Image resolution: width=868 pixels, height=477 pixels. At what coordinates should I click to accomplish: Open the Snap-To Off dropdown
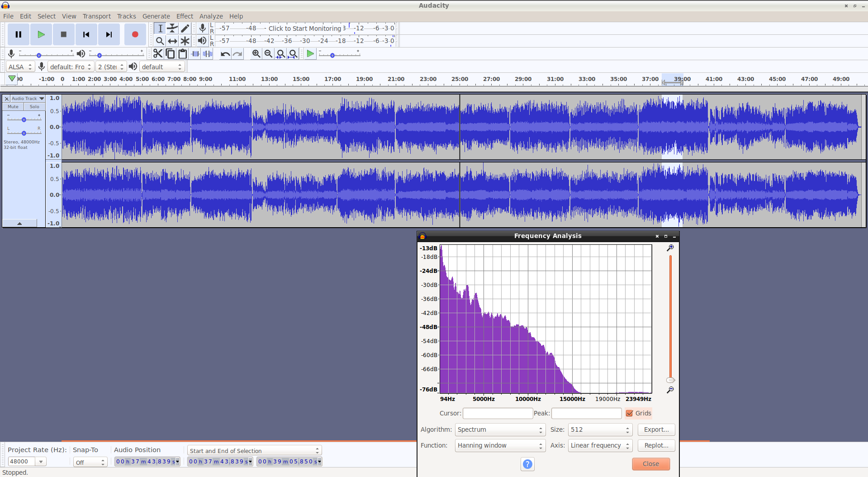click(90, 462)
